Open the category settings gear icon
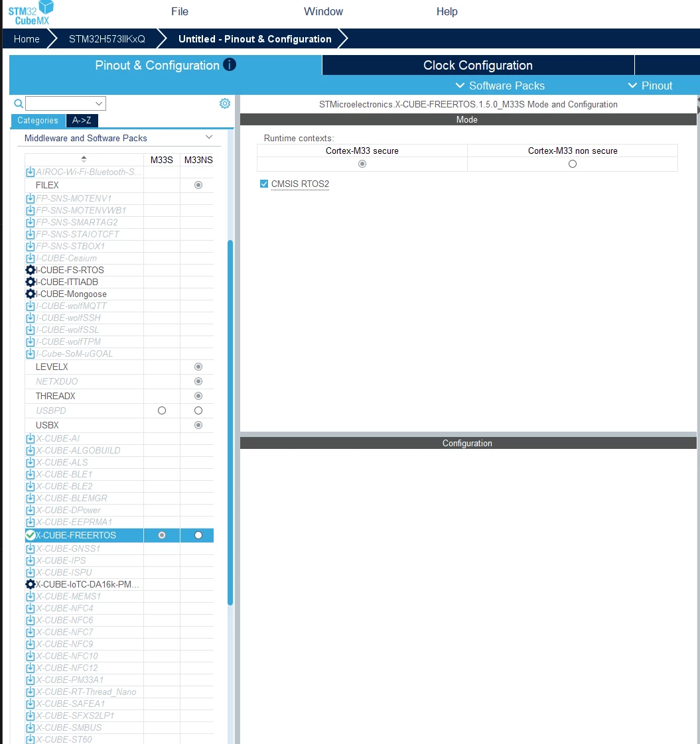The image size is (700, 744). click(225, 103)
